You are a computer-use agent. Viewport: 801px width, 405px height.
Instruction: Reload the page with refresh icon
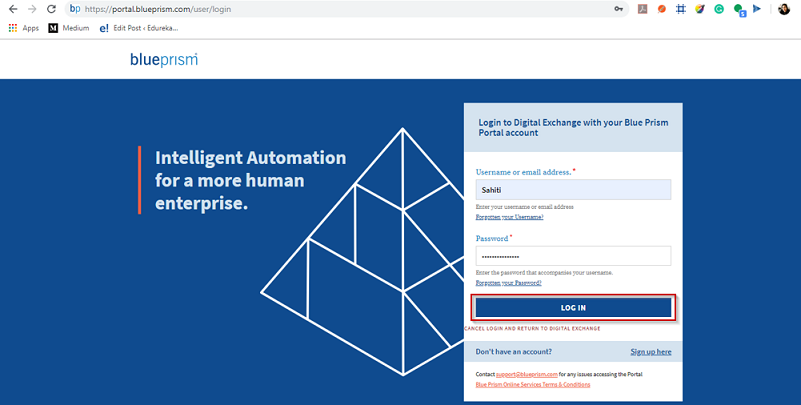(x=51, y=9)
